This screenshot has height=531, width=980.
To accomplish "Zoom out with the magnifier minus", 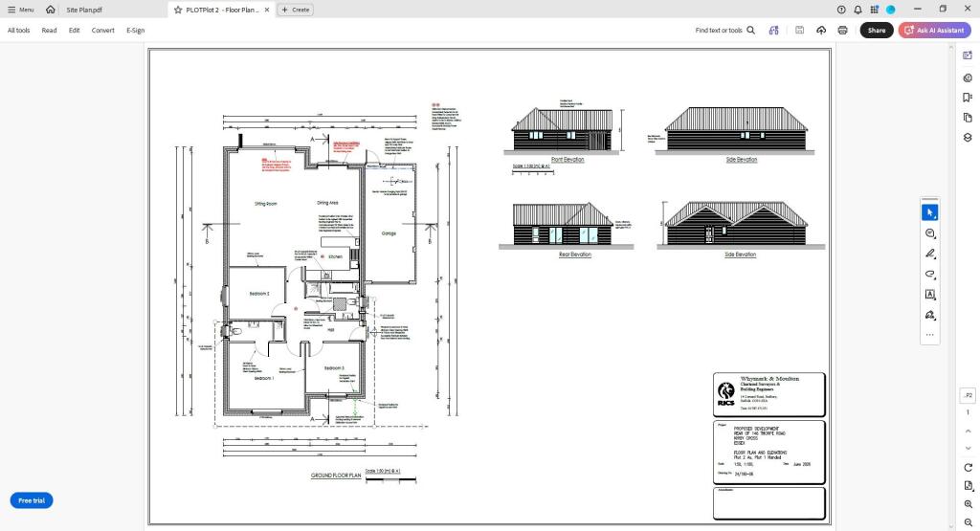I will [x=969, y=522].
